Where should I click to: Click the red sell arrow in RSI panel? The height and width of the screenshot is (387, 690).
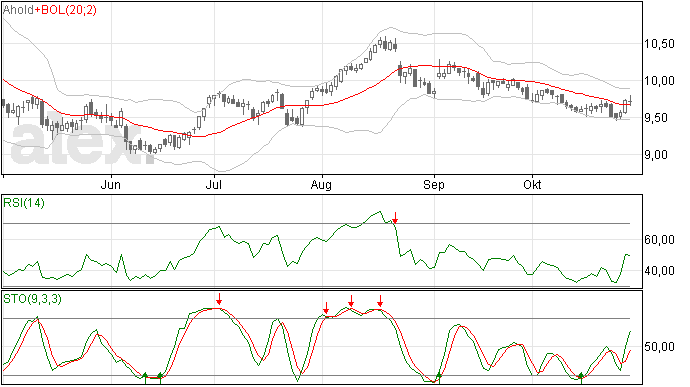[x=395, y=217]
